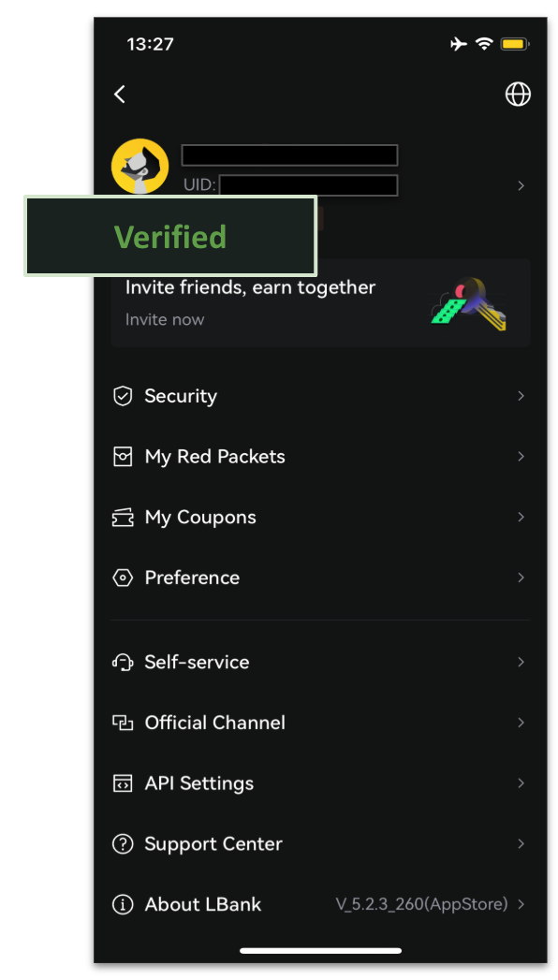Tap the Support Center question mark icon
The height and width of the screenshot is (980, 558).
click(123, 843)
